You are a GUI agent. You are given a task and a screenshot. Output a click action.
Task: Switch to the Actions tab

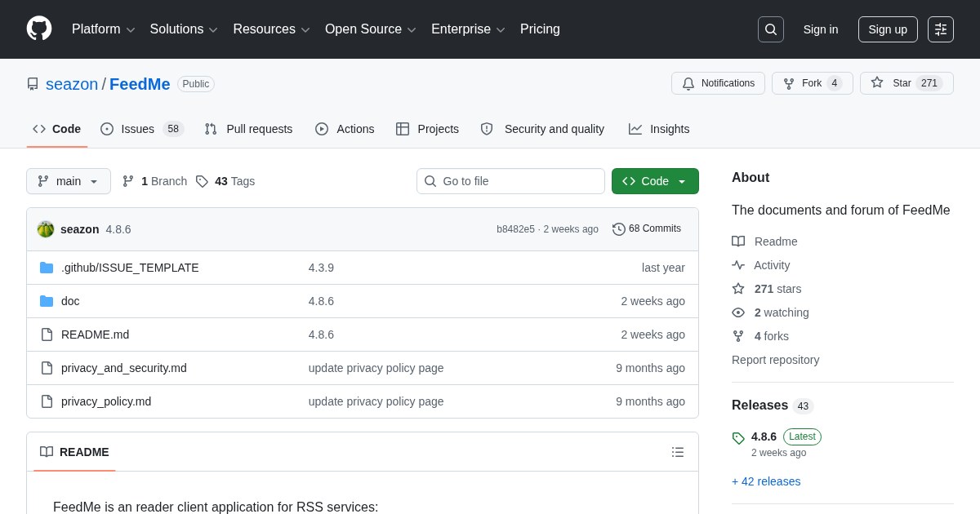click(345, 129)
